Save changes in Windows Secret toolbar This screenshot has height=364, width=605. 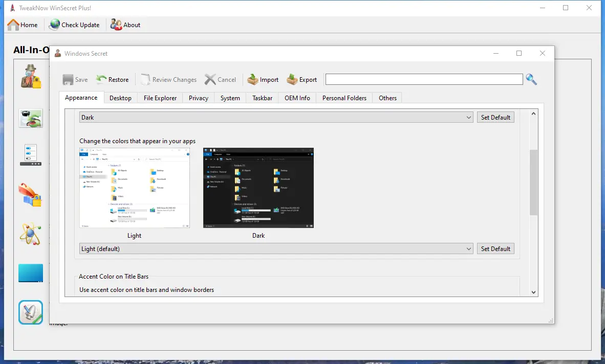(75, 80)
